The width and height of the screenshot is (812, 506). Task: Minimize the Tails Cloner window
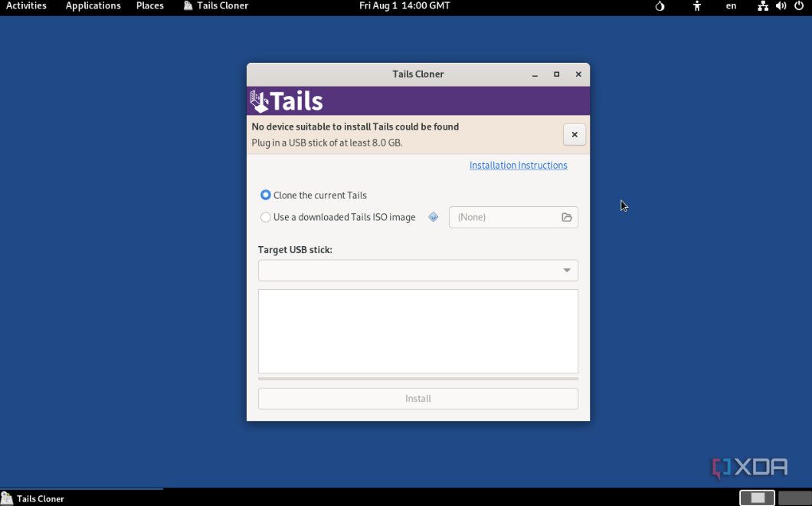(x=535, y=74)
